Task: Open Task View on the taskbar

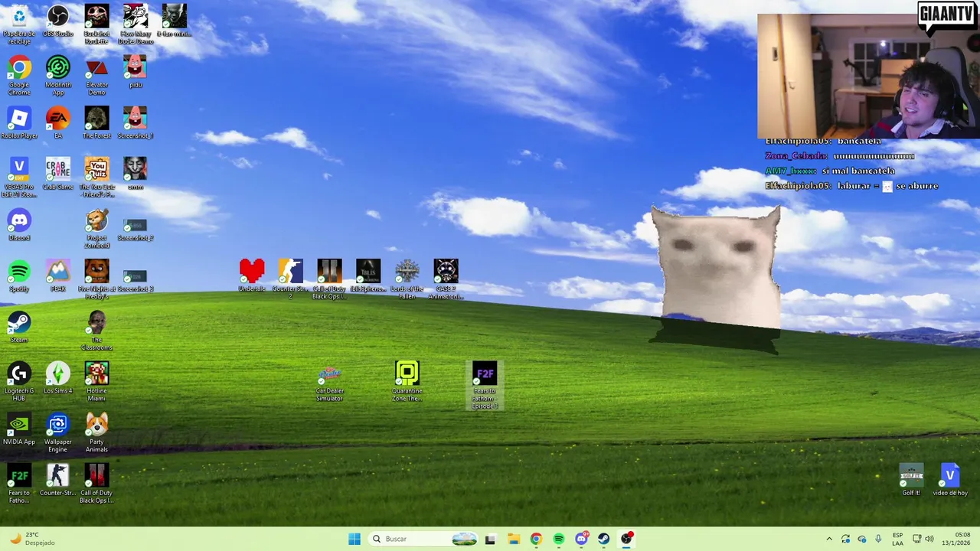Action: pyautogui.click(x=490, y=539)
